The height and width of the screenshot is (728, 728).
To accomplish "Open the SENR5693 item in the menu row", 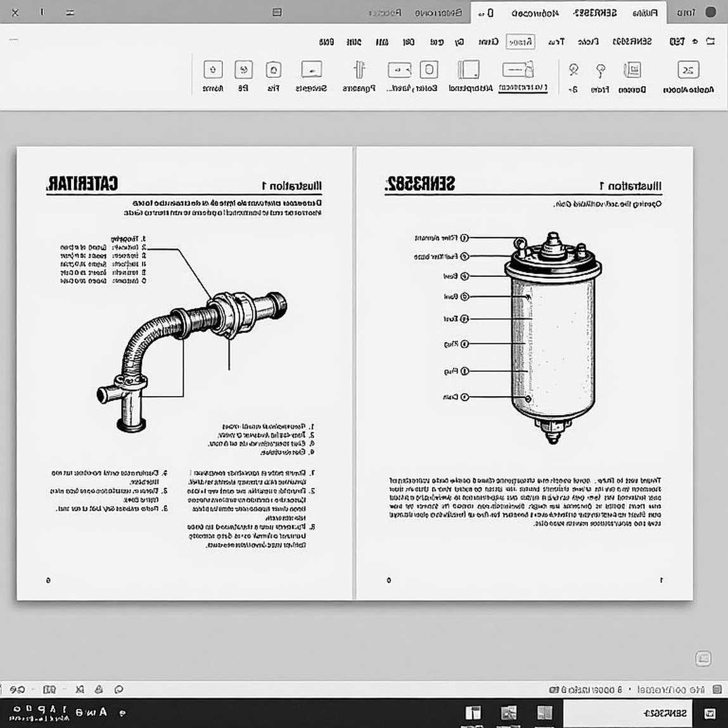I will [632, 42].
